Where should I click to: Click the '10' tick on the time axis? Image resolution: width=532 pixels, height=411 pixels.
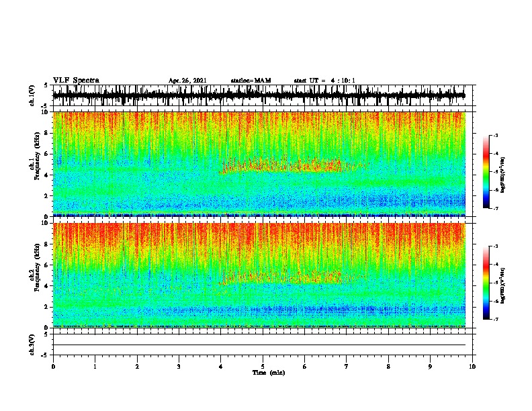click(472, 367)
